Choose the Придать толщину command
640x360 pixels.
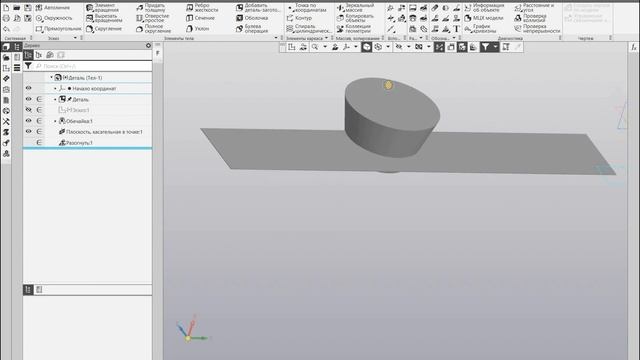coord(151,8)
